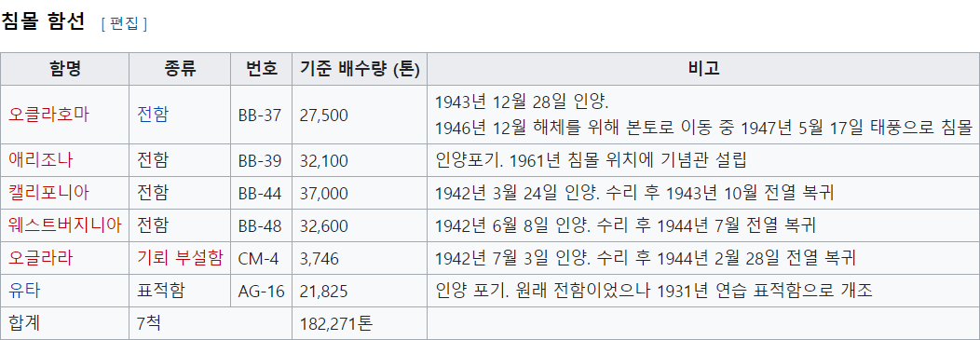Open the 기뢰 부설함 link
The image size is (980, 340).
[x=180, y=258]
